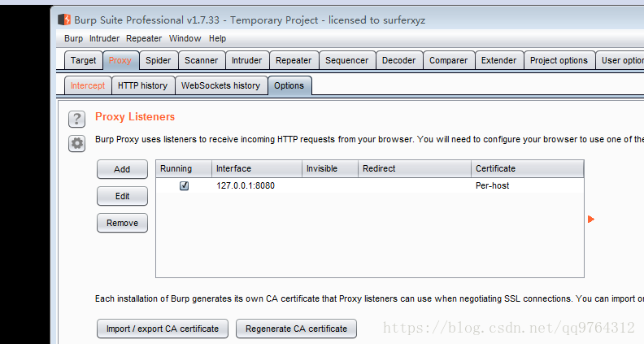Viewport: 644px width, 344px height.
Task: Toggle Running checkbox for 127.0.0.1:8080
Action: [184, 185]
